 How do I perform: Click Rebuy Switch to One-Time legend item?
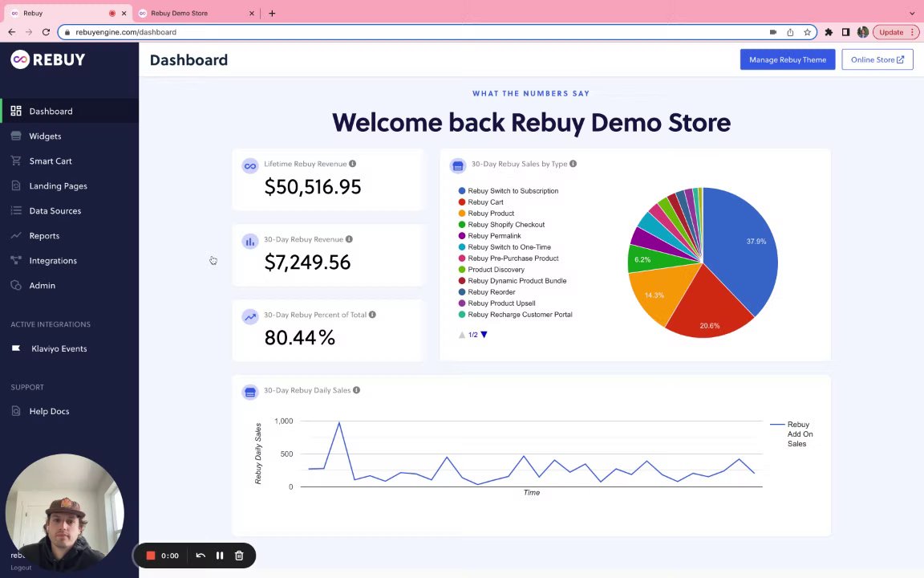505,247
